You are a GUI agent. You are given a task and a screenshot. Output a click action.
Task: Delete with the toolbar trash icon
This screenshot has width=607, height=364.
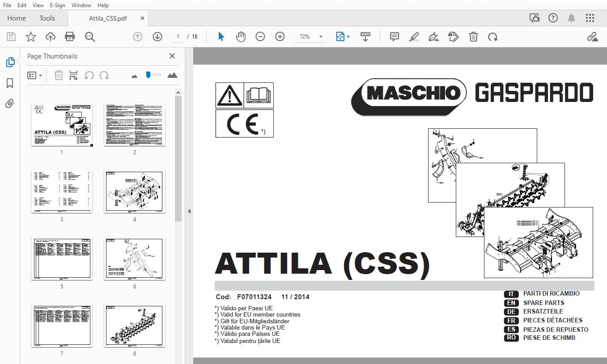(473, 37)
